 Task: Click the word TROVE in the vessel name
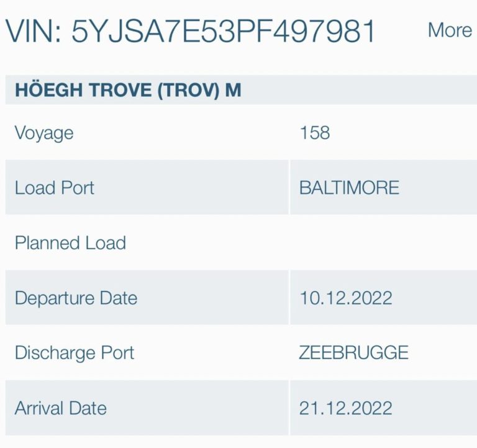[x=120, y=90]
